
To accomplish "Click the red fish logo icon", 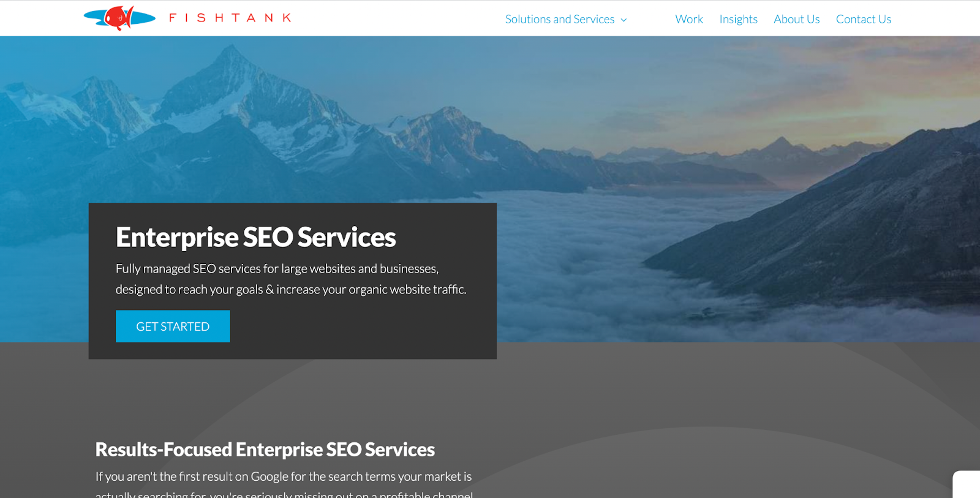I will tap(119, 18).
